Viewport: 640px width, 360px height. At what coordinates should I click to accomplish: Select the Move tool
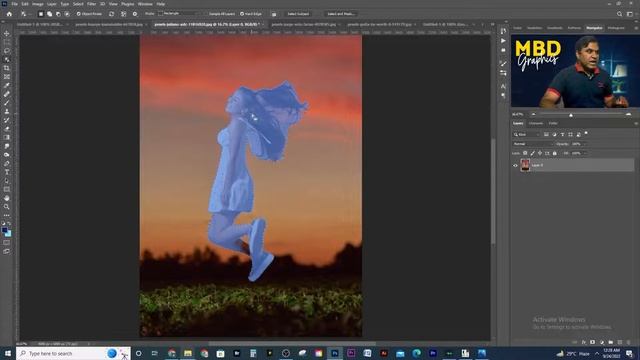(7, 33)
